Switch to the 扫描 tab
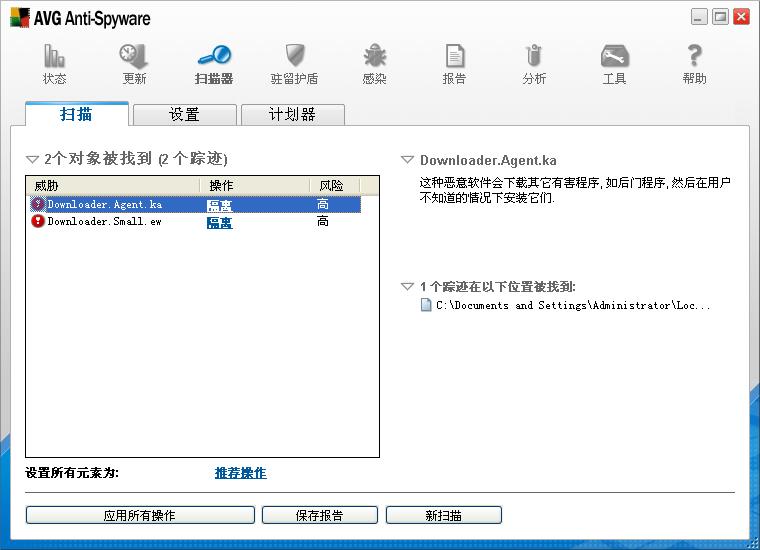 click(x=77, y=114)
